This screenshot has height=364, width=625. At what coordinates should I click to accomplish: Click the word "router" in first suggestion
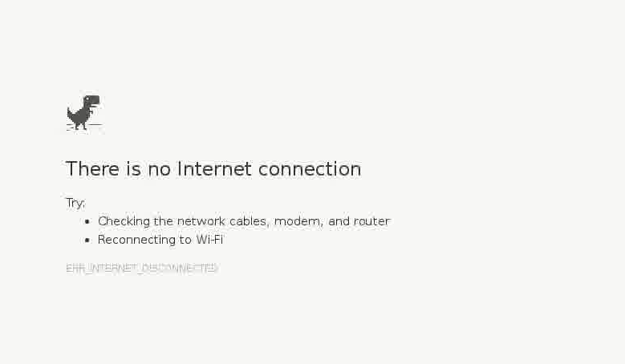coord(372,221)
